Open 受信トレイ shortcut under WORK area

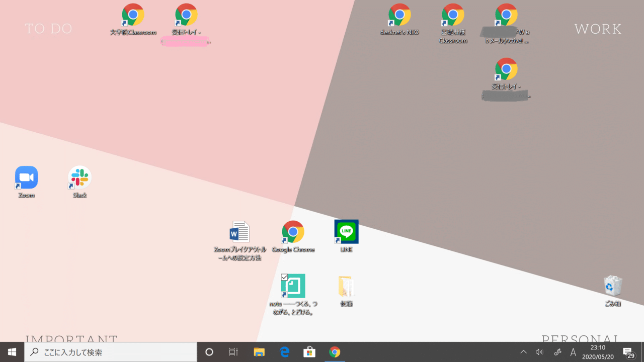506,78
